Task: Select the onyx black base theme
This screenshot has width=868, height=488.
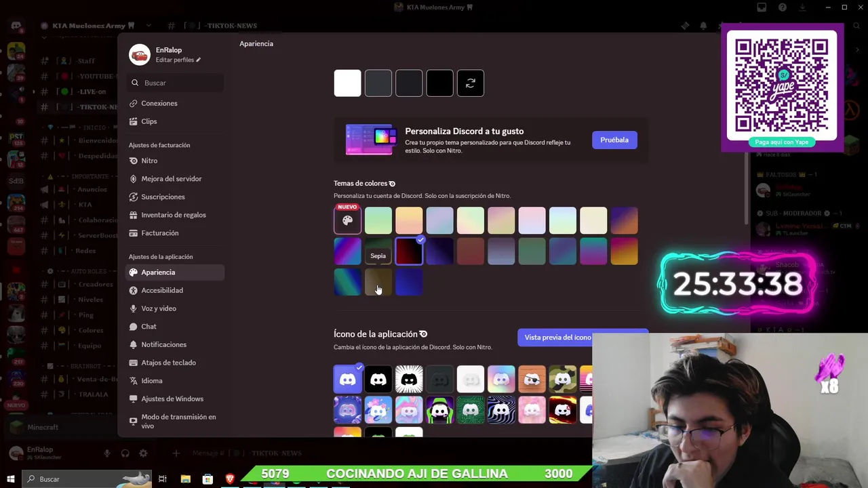Action: 439,83
